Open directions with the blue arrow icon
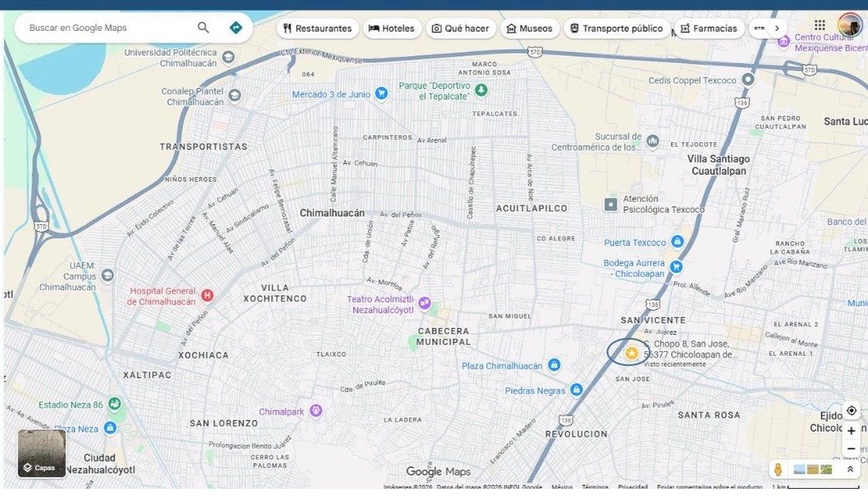868x499 pixels. pos(236,27)
